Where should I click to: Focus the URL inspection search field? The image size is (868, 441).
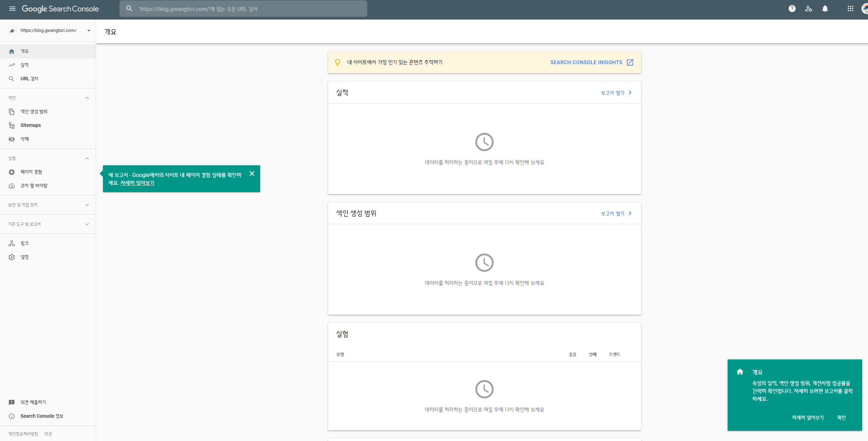(x=251, y=9)
